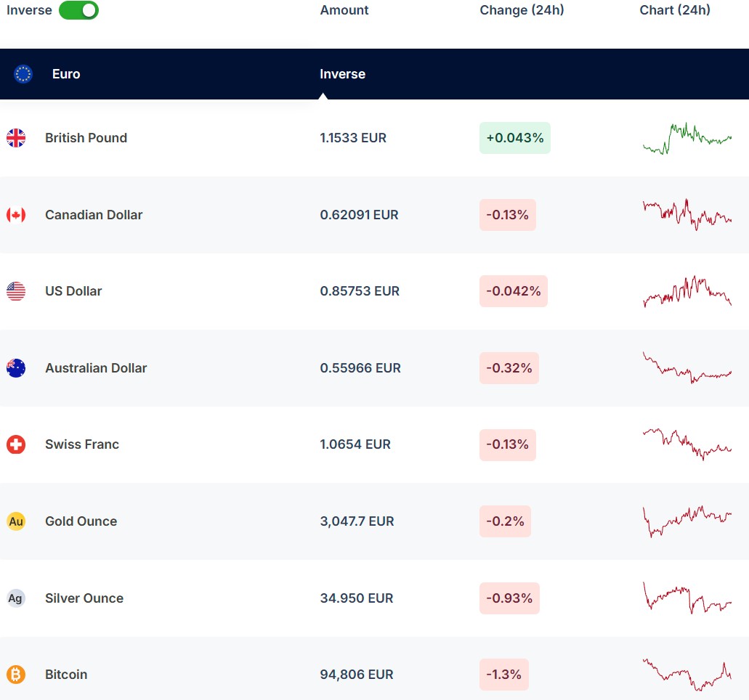The height and width of the screenshot is (700, 749).
Task: Click the Canadian Dollar flag icon
Action: [16, 215]
